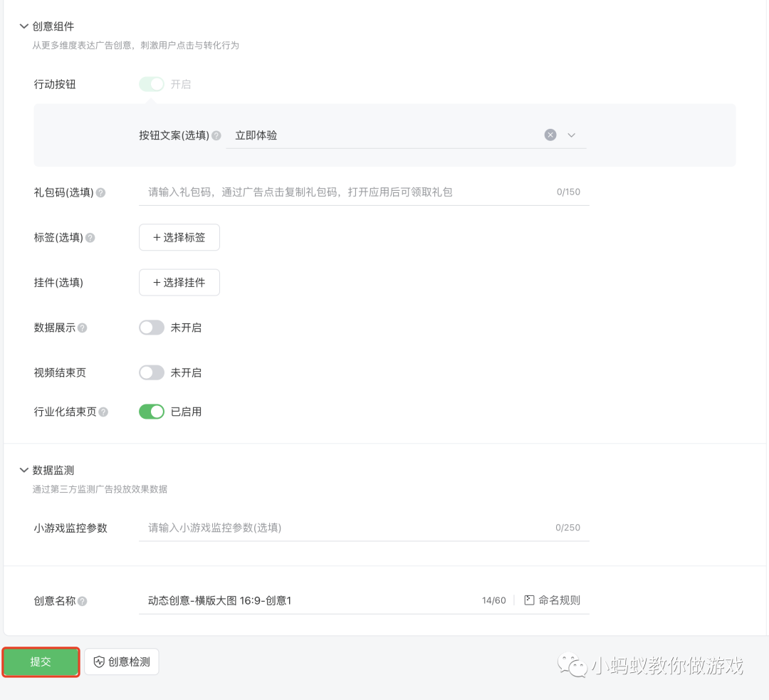Enable the 数据展示 switch
769x700 pixels.
pyautogui.click(x=152, y=328)
